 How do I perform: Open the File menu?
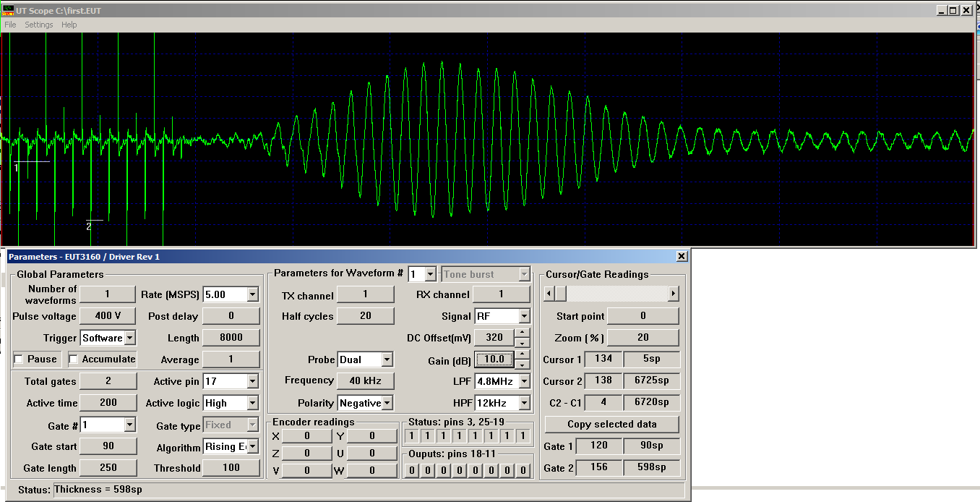(x=10, y=25)
